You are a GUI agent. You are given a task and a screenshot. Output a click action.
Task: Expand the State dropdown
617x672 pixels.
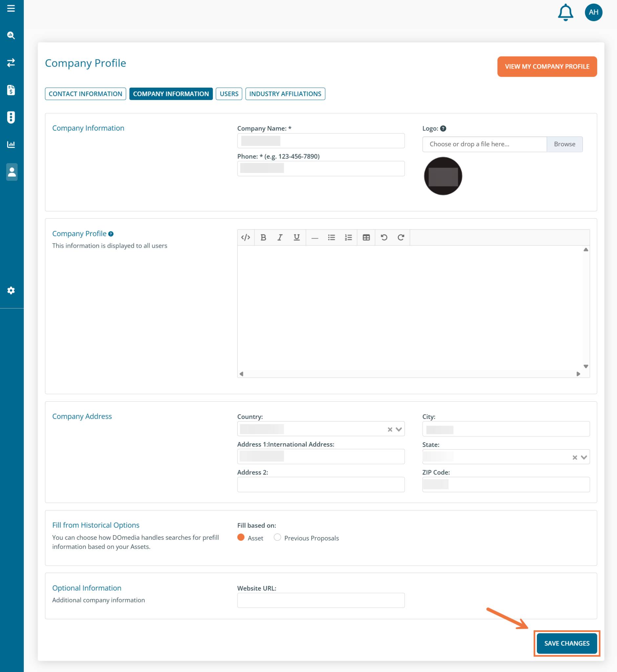click(584, 457)
